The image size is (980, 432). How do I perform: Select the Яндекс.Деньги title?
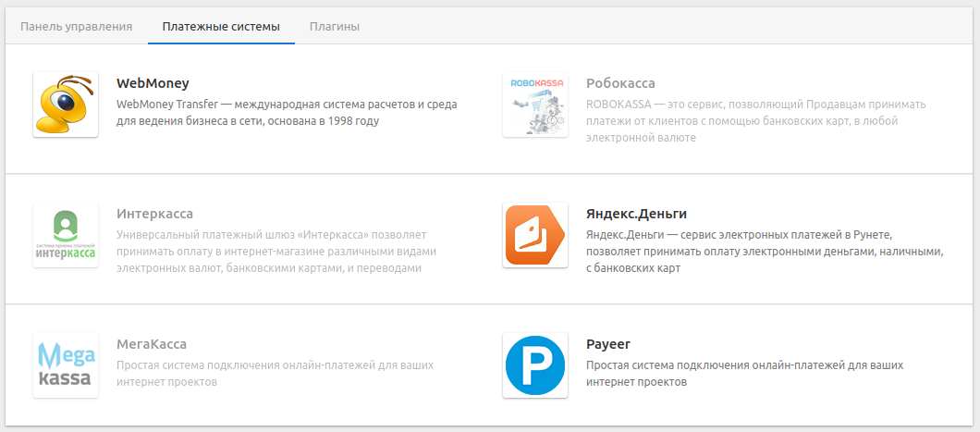(636, 214)
